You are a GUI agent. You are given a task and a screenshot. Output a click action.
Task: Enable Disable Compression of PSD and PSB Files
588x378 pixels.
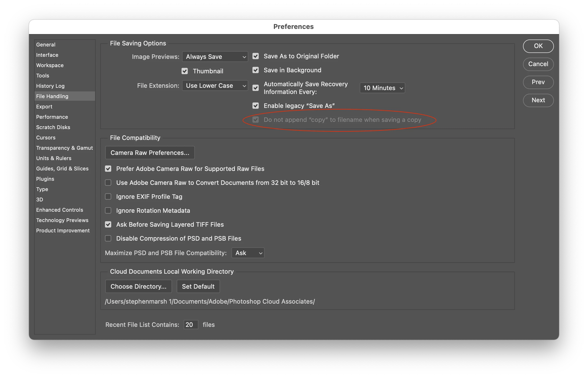point(108,239)
